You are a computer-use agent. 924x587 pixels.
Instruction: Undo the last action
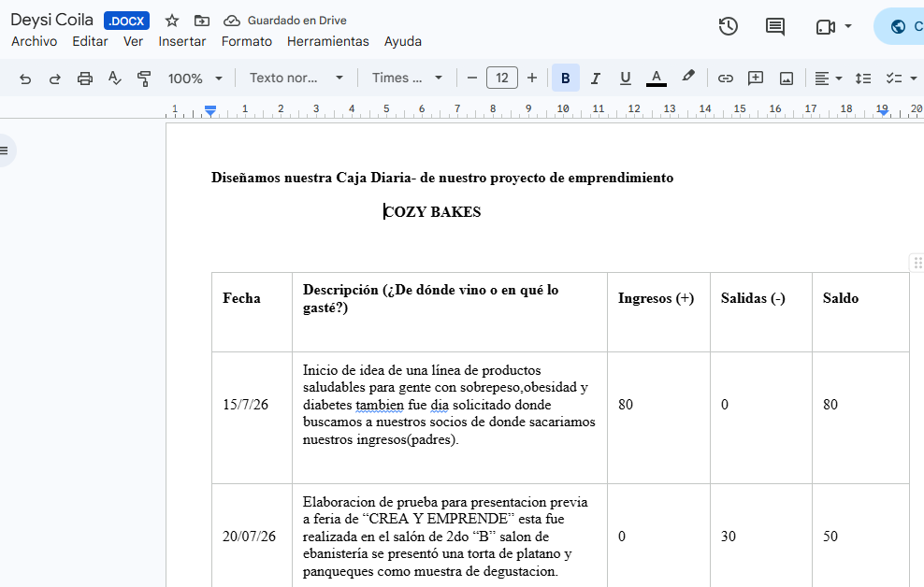click(24, 79)
